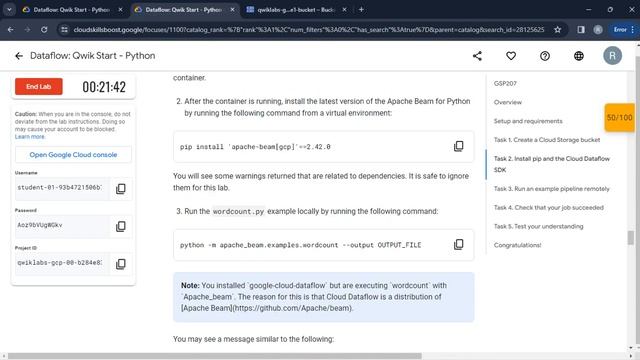The height and width of the screenshot is (360, 640).
Task: Click the inline wordcount.py code text
Action: [238, 211]
